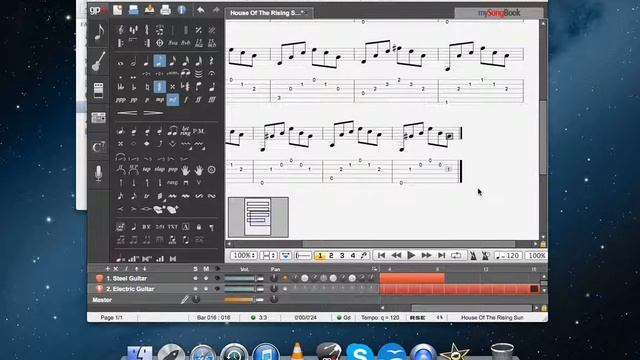Image resolution: width=640 pixels, height=360 pixels.
Task: Apply the natural accidental
Action: point(147,87)
